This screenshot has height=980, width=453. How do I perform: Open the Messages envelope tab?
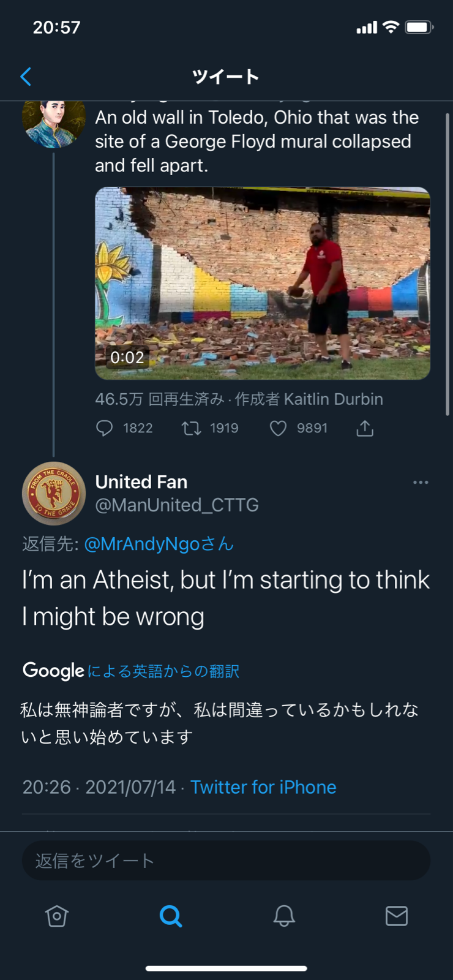pos(397,916)
